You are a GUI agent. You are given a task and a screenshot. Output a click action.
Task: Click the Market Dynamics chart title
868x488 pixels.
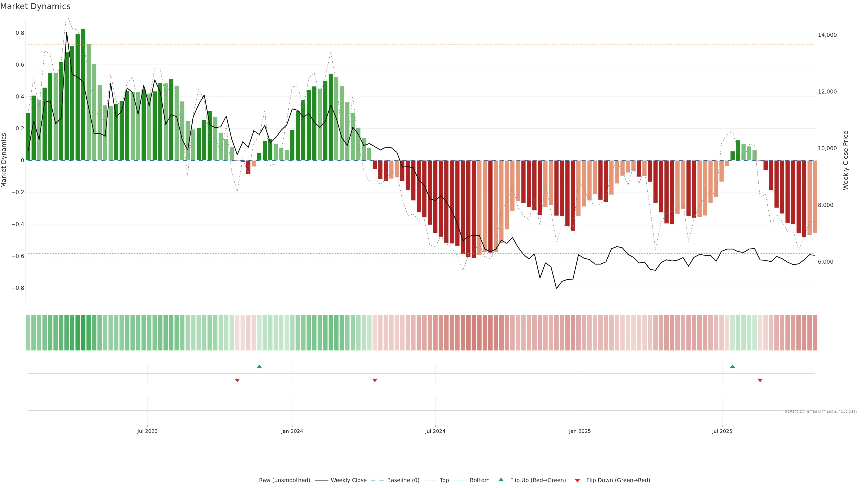point(35,6)
